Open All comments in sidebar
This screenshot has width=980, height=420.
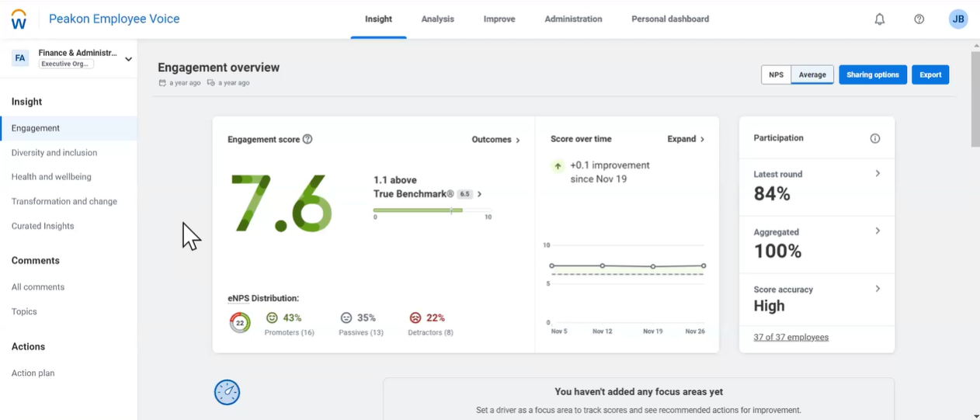(38, 287)
